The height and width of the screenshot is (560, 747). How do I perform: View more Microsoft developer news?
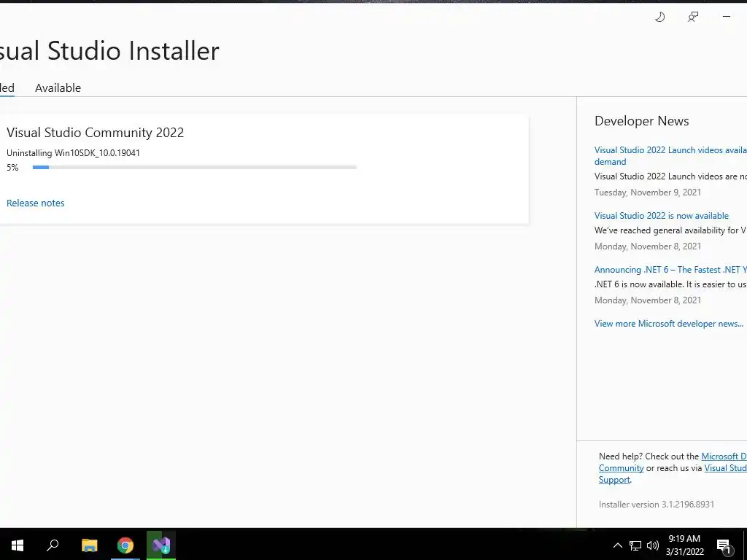668,323
